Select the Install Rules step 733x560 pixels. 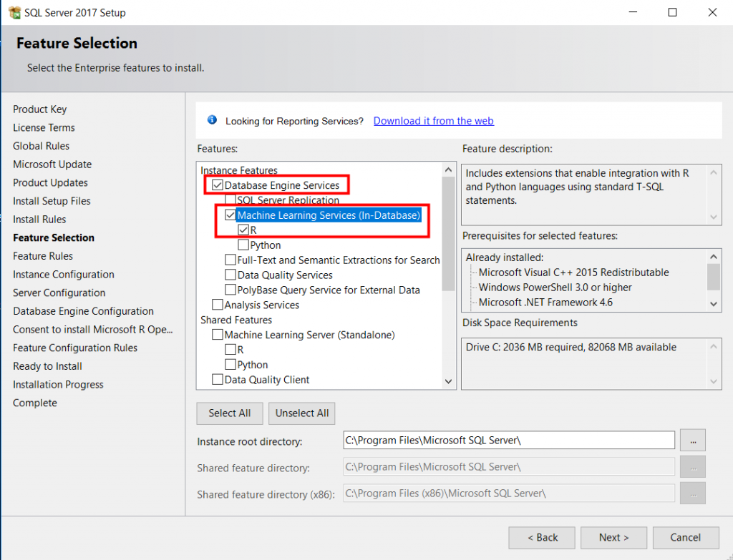39,219
